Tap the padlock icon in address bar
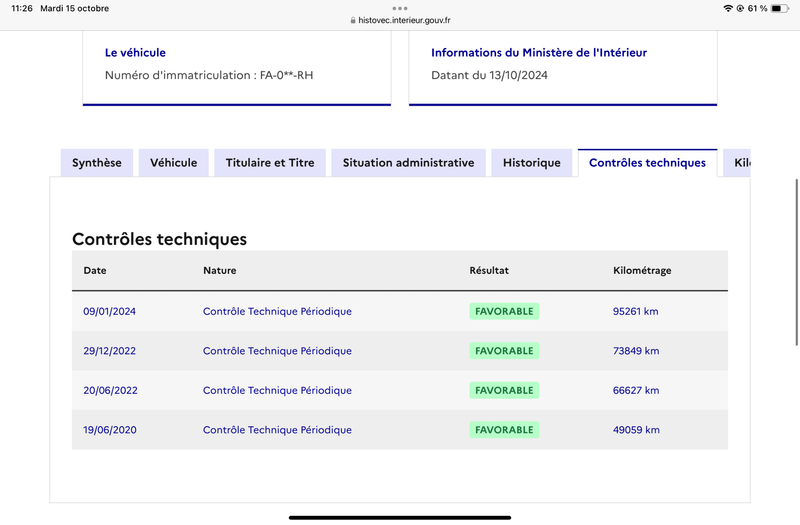This screenshot has width=800, height=525. pos(353,20)
